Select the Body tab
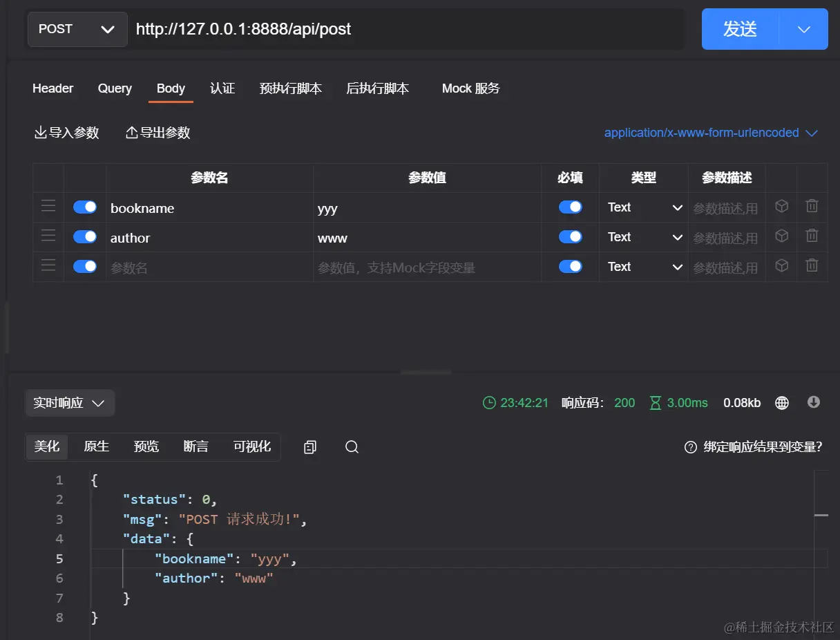The height and width of the screenshot is (640, 840). [x=171, y=88]
